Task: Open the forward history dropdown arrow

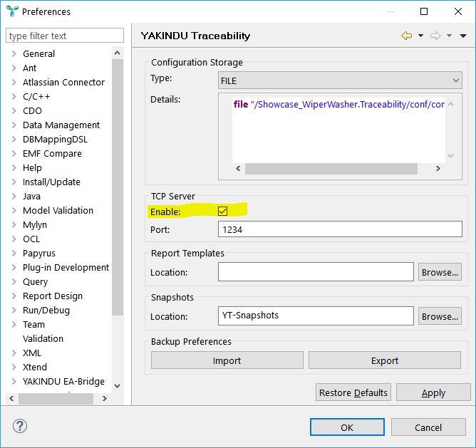Action: pyautogui.click(x=450, y=36)
